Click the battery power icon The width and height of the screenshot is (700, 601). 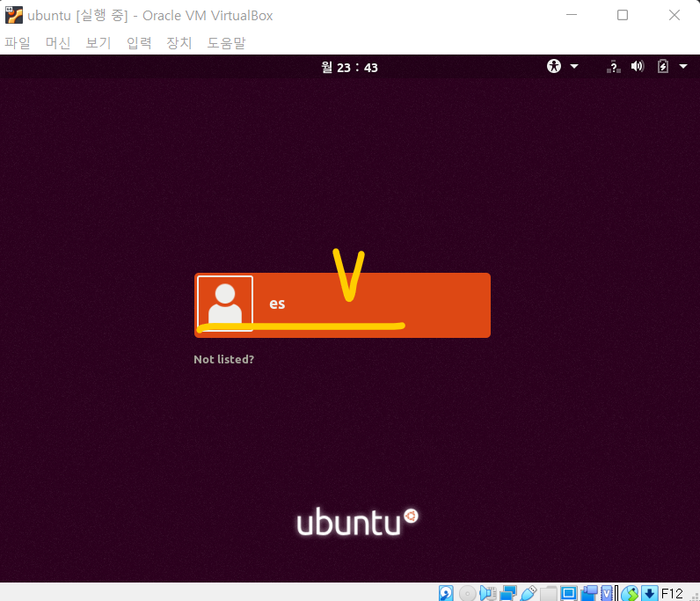[663, 67]
